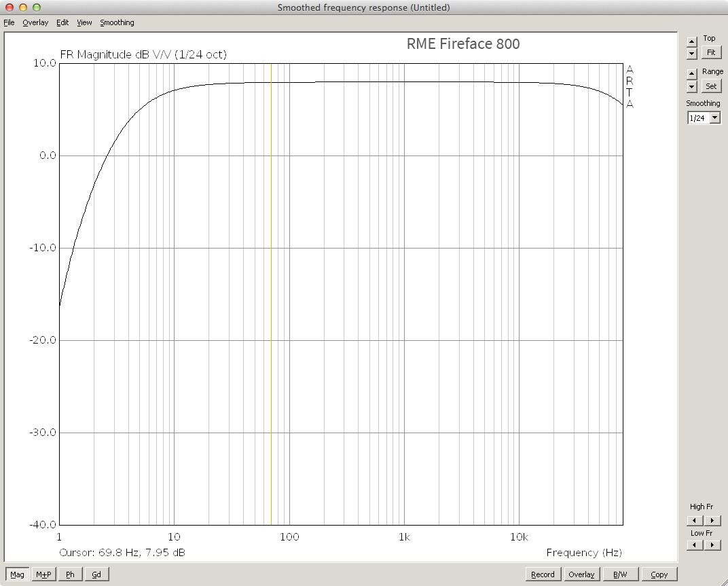
Task: Click the yellow cursor line in graph
Action: (271, 295)
